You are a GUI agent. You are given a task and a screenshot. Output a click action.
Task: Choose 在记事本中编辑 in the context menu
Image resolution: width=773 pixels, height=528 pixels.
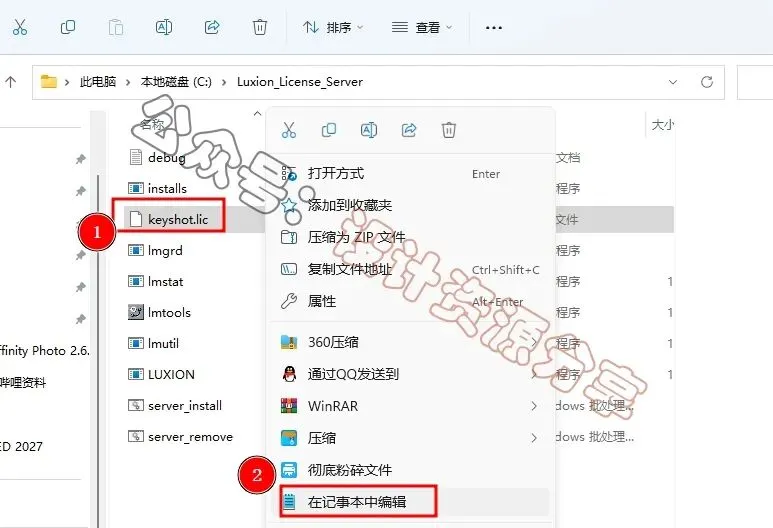[x=411, y=502]
